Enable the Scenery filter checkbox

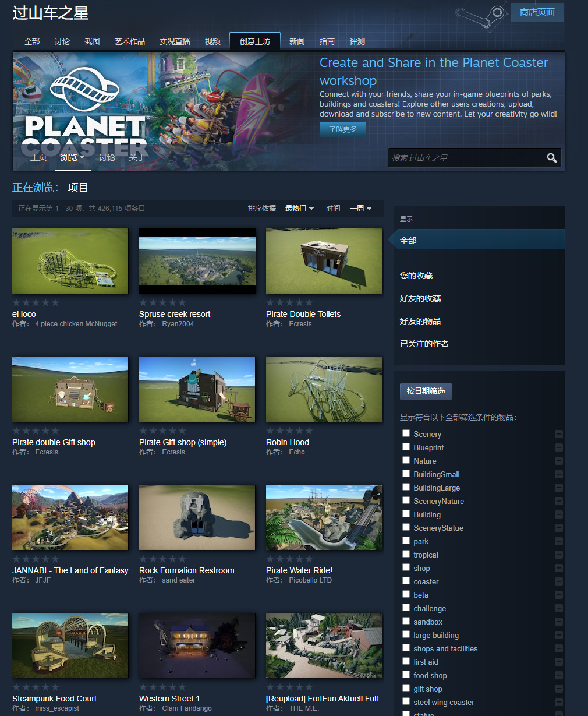coord(406,433)
